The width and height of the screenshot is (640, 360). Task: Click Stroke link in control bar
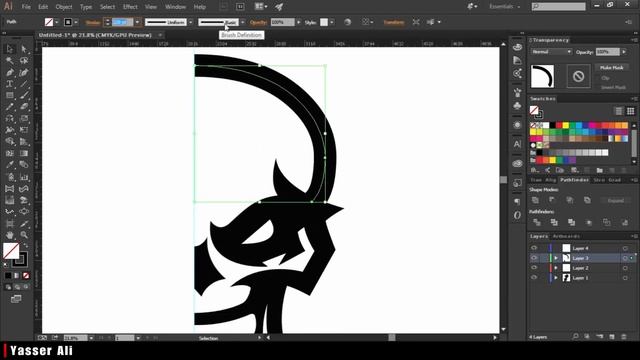93,22
